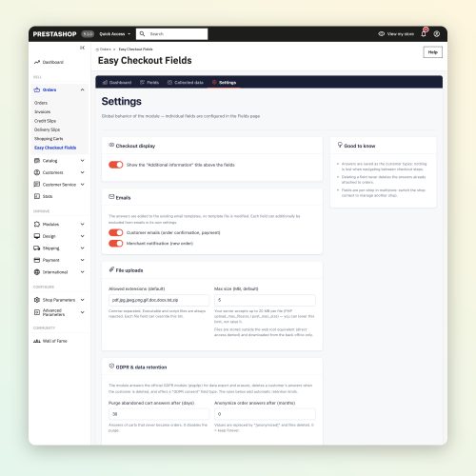Open Invoices in the sidebar
The width and height of the screenshot is (476, 476).
pos(42,111)
